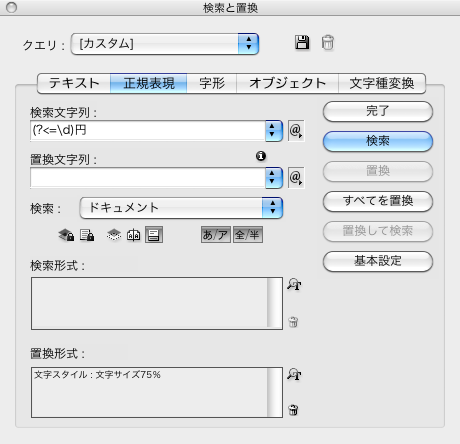460x444 pixels.
Task: Click specify attributes icon beside 検索形式 box
Action: [294, 284]
